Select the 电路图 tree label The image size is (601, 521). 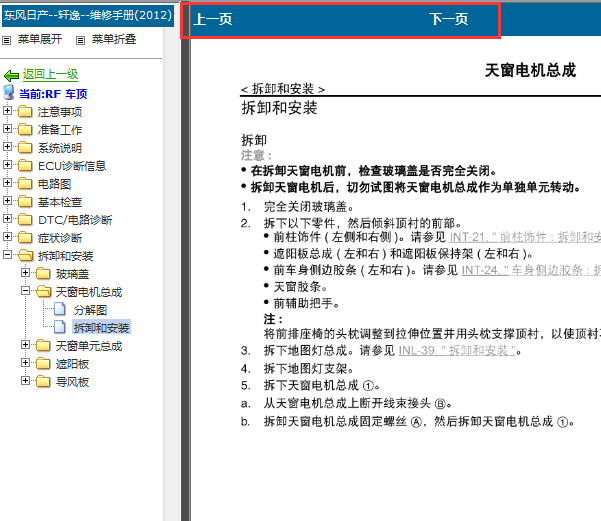(54, 184)
